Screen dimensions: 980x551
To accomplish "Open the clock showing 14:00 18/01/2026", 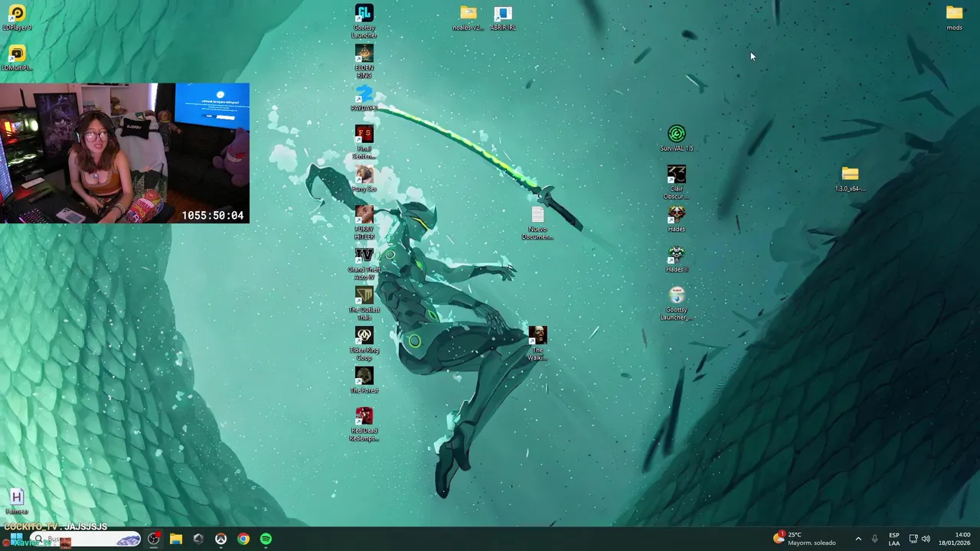I will (x=954, y=539).
